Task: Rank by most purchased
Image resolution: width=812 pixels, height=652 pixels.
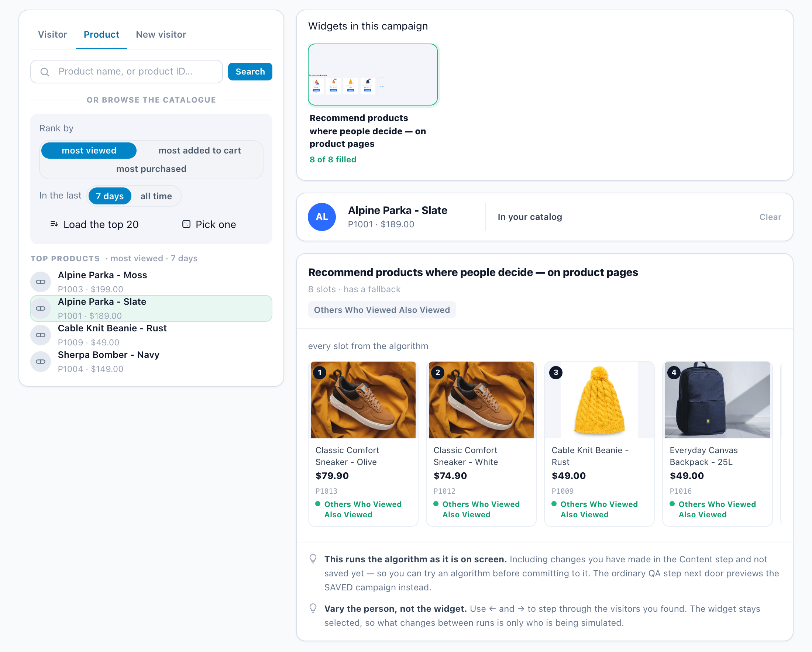Action: [x=151, y=169]
